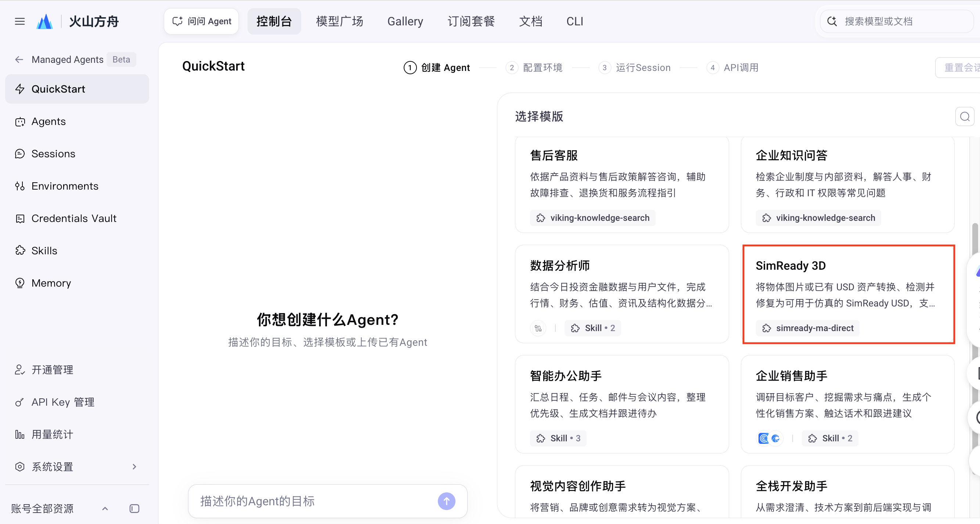This screenshot has height=524, width=980.
Task: Switch to 订阅套餐 tab
Action: coord(471,21)
